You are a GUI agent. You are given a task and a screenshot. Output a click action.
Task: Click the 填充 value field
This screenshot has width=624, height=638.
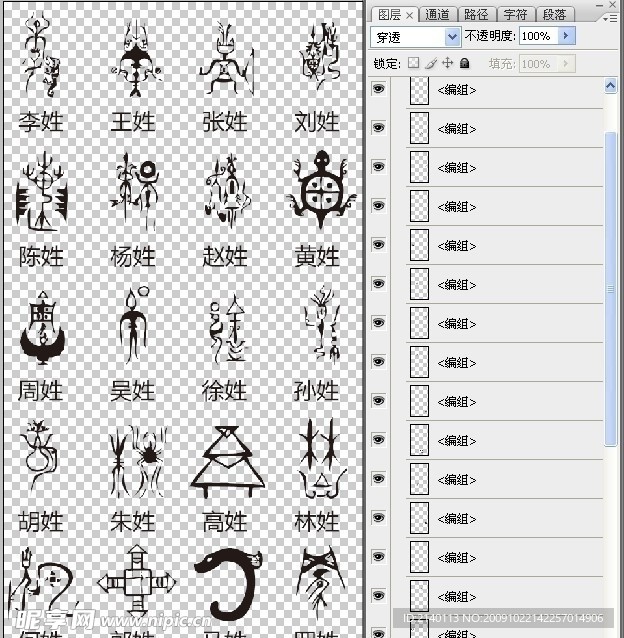tap(539, 63)
